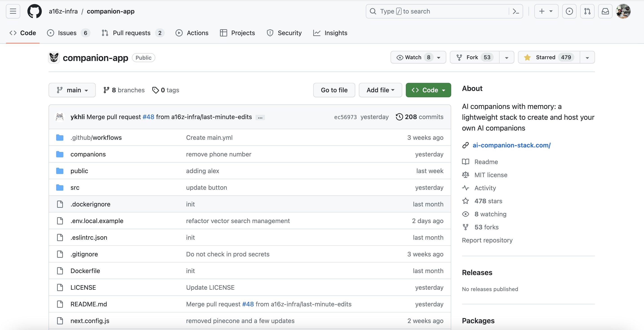
Task: Check notifications via the inbox icon
Action: coord(605,11)
